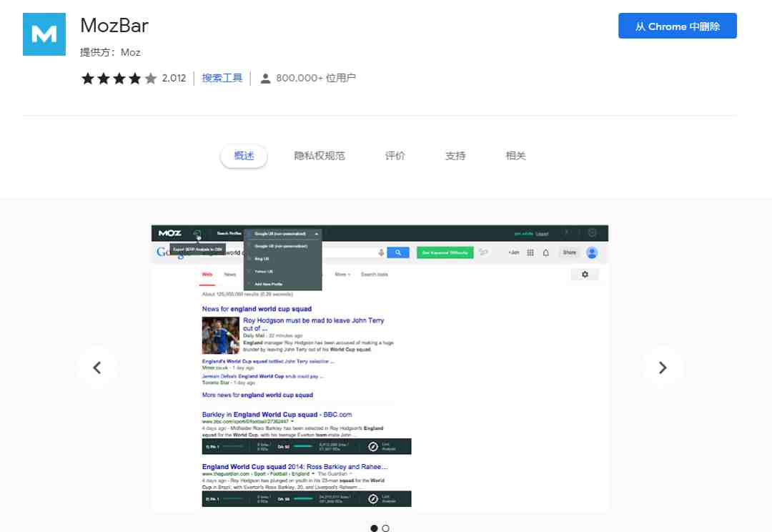Open the 概述 overview tab
The image size is (772, 532).
click(244, 156)
